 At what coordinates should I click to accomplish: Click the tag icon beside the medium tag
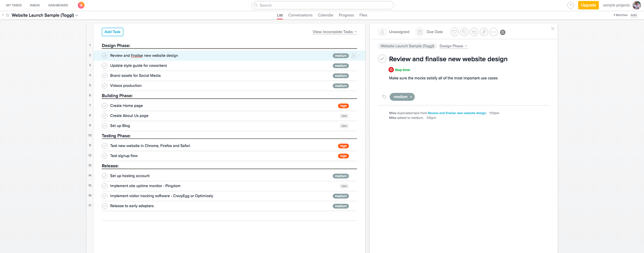pos(384,97)
